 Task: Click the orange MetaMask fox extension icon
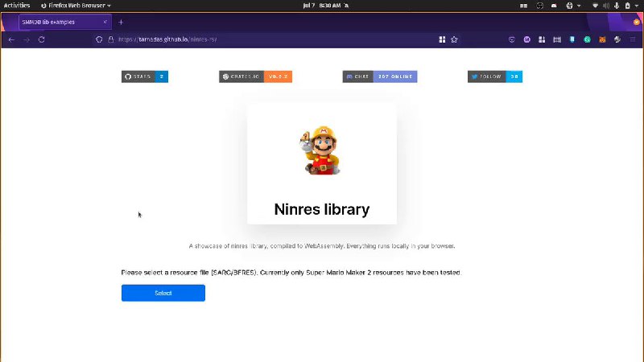click(602, 39)
